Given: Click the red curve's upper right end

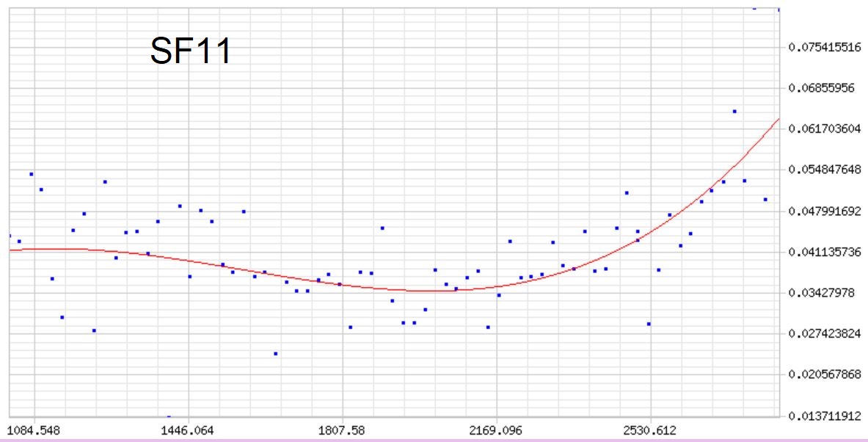Looking at the screenshot, I should (778, 120).
